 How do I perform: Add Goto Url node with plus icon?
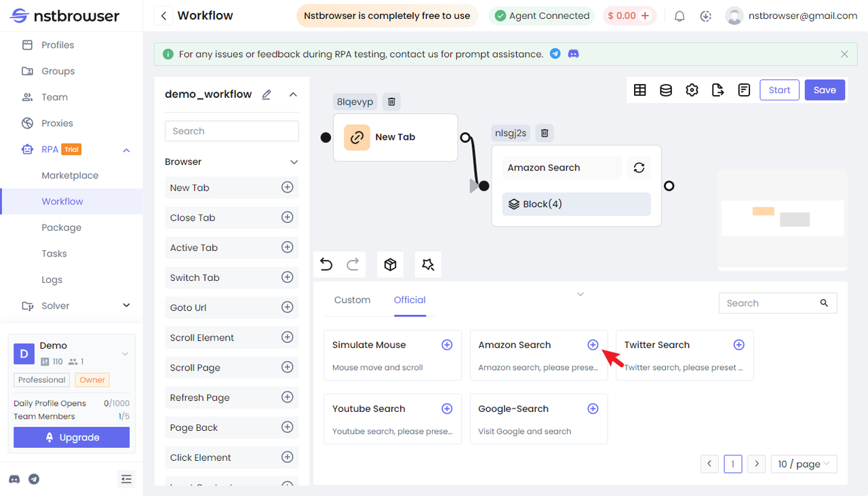[288, 307]
